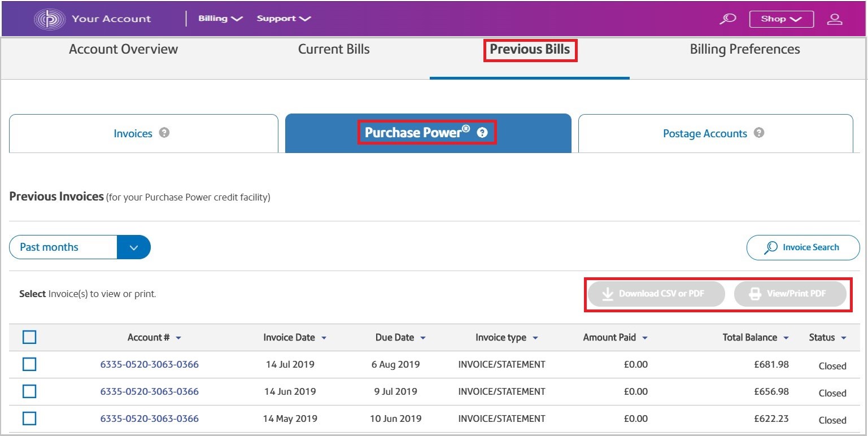Click help icon next to Postage Accounts
The width and height of the screenshot is (868, 436).
click(759, 133)
